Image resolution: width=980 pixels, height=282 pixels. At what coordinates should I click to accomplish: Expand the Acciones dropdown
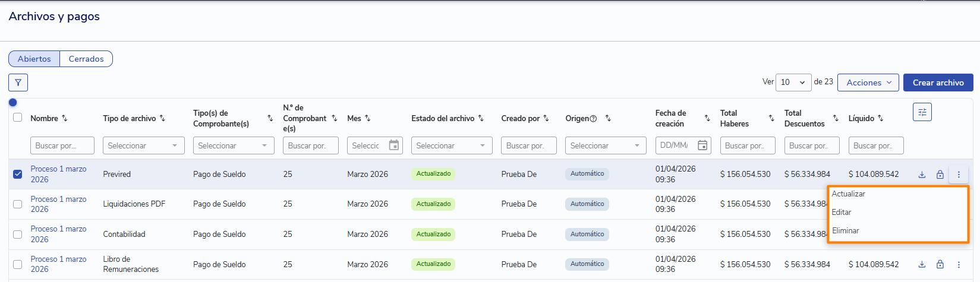click(x=868, y=83)
